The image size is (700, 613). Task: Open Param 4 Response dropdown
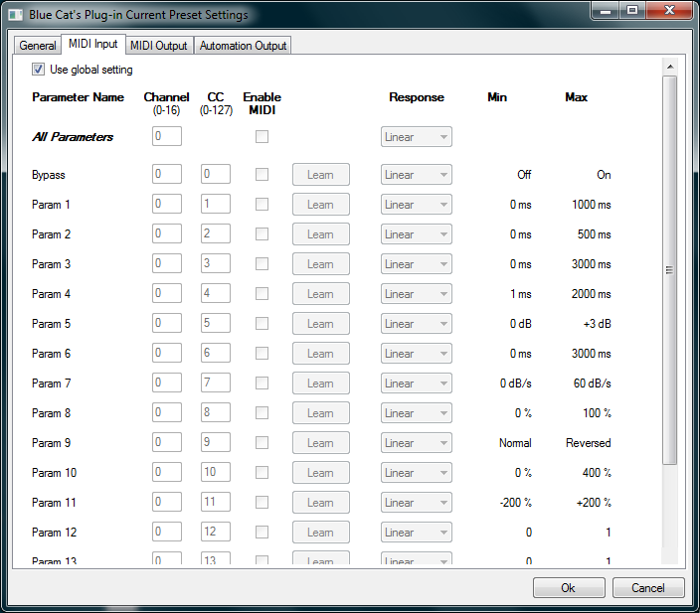(x=416, y=294)
